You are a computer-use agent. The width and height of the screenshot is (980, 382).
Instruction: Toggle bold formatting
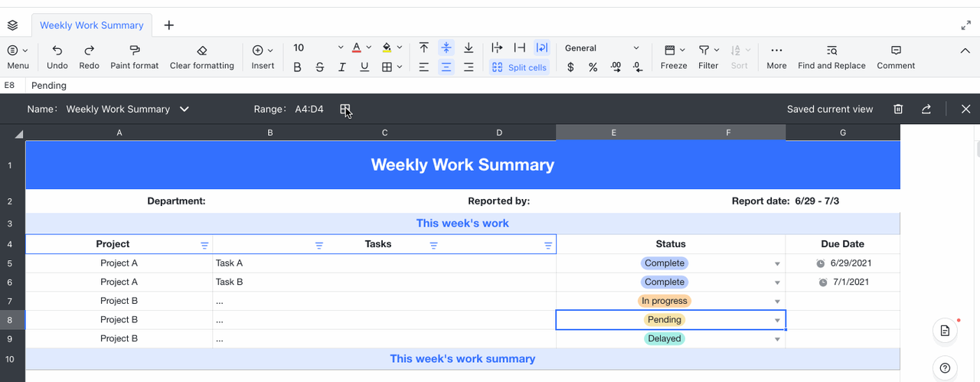pyautogui.click(x=298, y=67)
